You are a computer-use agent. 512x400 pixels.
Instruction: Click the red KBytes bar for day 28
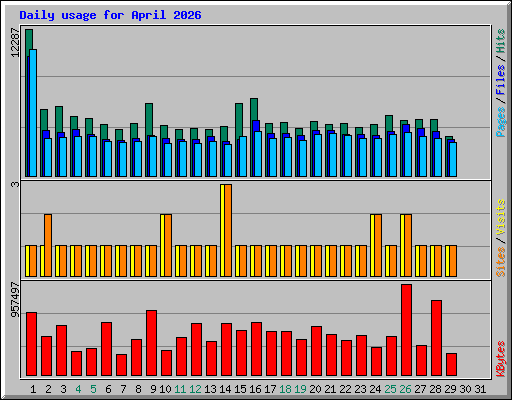(x=436, y=338)
